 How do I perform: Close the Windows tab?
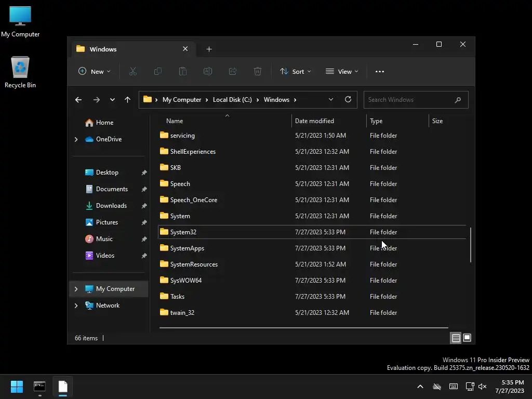click(x=185, y=49)
